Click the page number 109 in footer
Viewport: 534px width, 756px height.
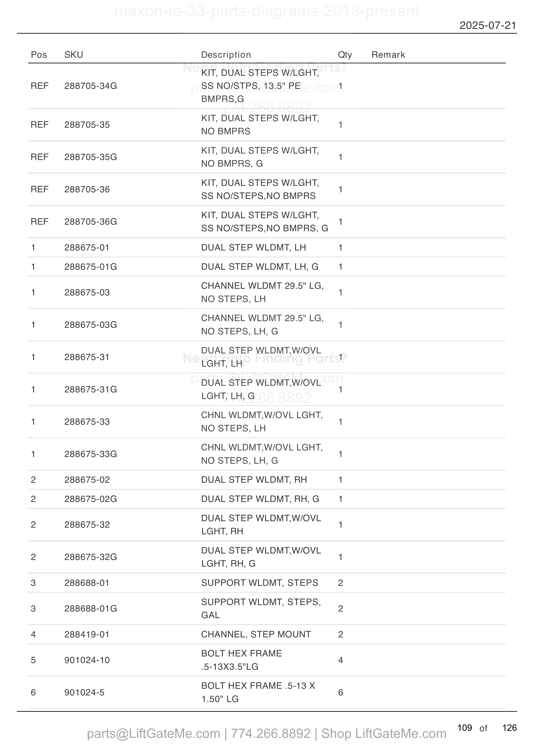pos(465,728)
